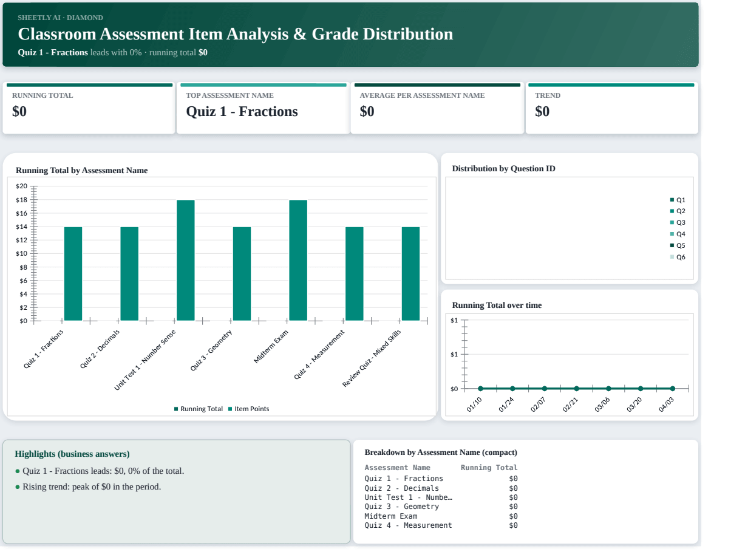Select the Unit Test 1 - Numbe… table row

point(441,497)
